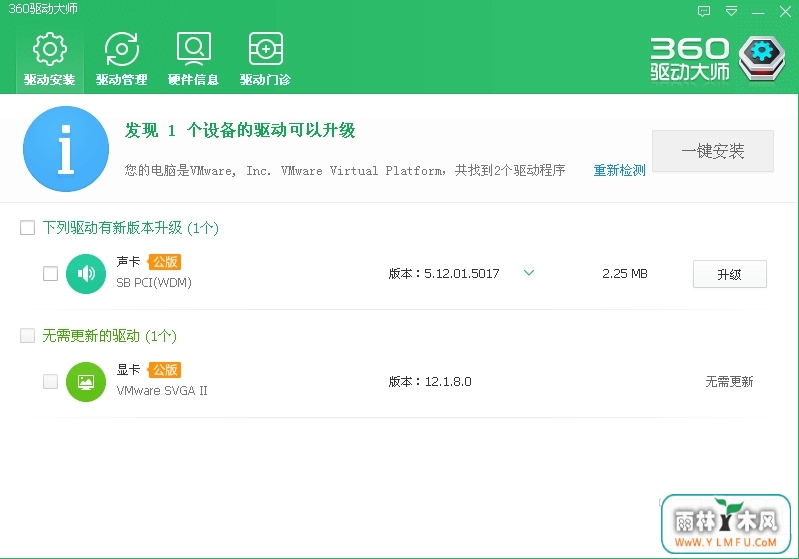The width and height of the screenshot is (799, 559).
Task: Click the green display card monitor icon
Action: pos(86,382)
